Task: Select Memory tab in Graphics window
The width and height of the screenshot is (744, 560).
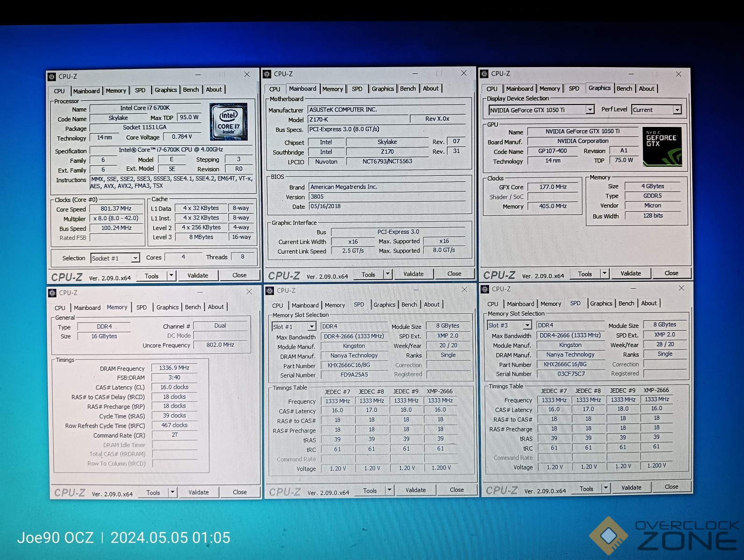Action: [x=549, y=89]
